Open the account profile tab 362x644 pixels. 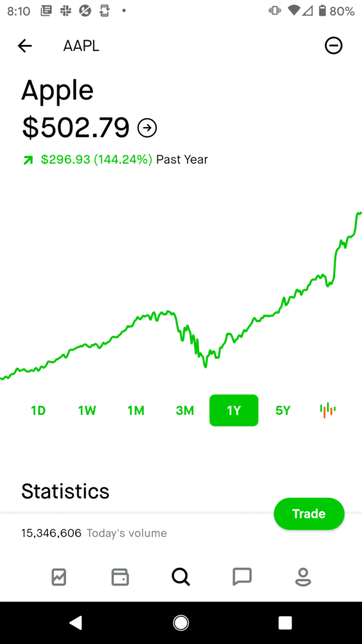pyautogui.click(x=302, y=577)
